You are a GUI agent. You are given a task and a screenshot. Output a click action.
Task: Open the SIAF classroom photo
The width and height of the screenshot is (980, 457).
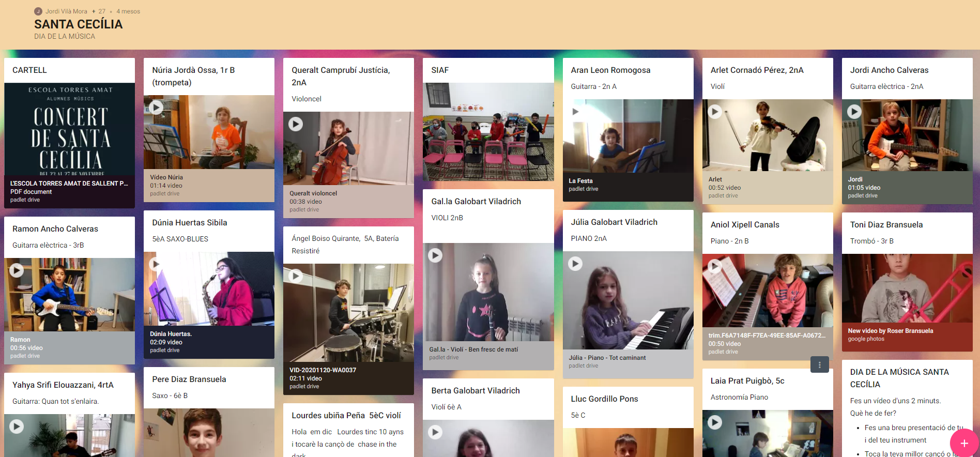[488, 131]
